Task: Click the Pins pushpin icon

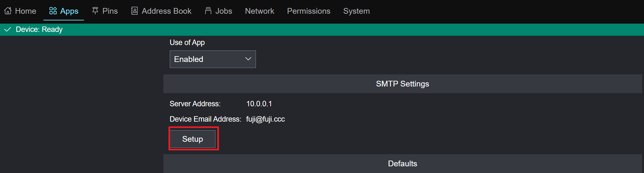Action: point(95,11)
